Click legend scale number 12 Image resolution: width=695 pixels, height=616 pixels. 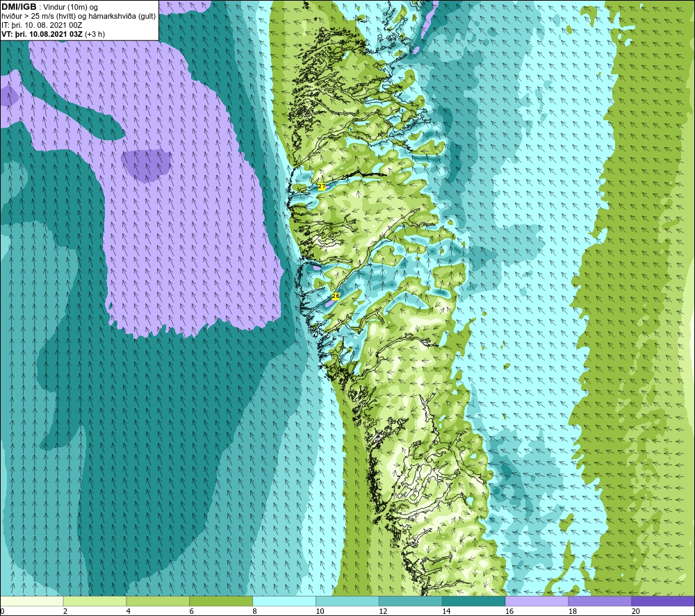click(383, 611)
